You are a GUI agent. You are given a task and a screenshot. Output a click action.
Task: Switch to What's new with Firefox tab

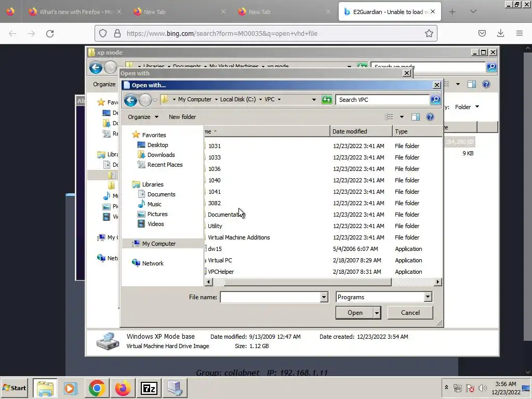point(75,12)
